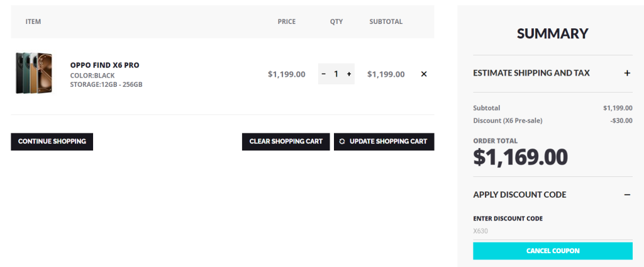Clear Shopping Cart button
Viewport: 644px width, 267px height.
click(286, 142)
